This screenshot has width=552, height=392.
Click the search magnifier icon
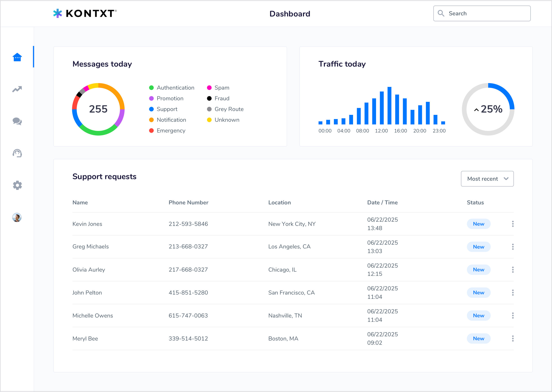click(x=441, y=13)
